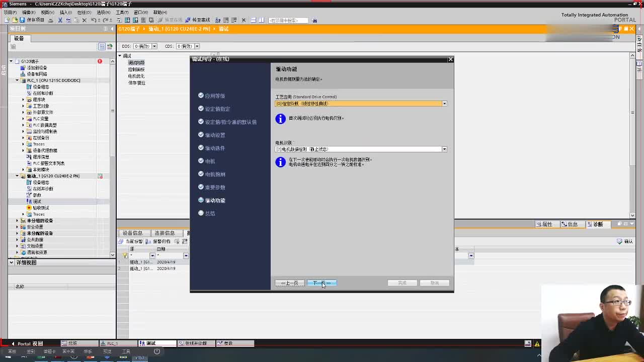Image resolution: width=644 pixels, height=362 pixels.
Task: Click the redo arrow in toolbar
Action: tap(105, 20)
